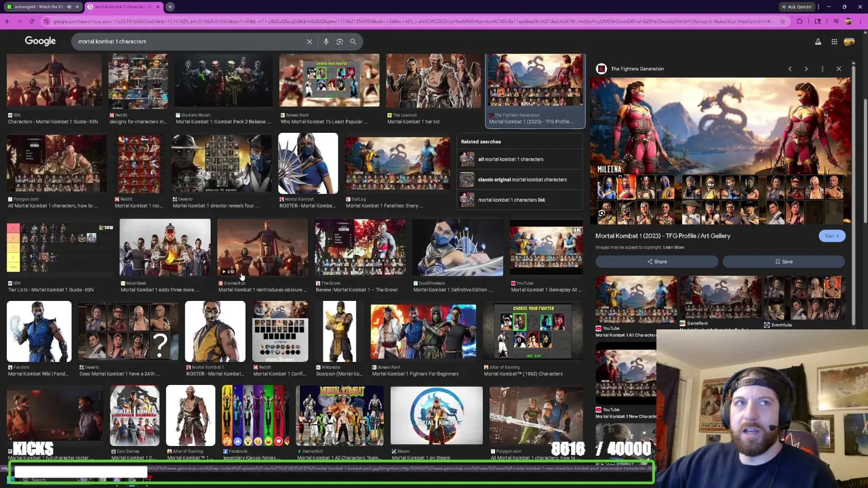The image size is (868, 488).
Task: Open 'Mortal Kombat 1 adds three more' thumbnail
Action: (165, 247)
